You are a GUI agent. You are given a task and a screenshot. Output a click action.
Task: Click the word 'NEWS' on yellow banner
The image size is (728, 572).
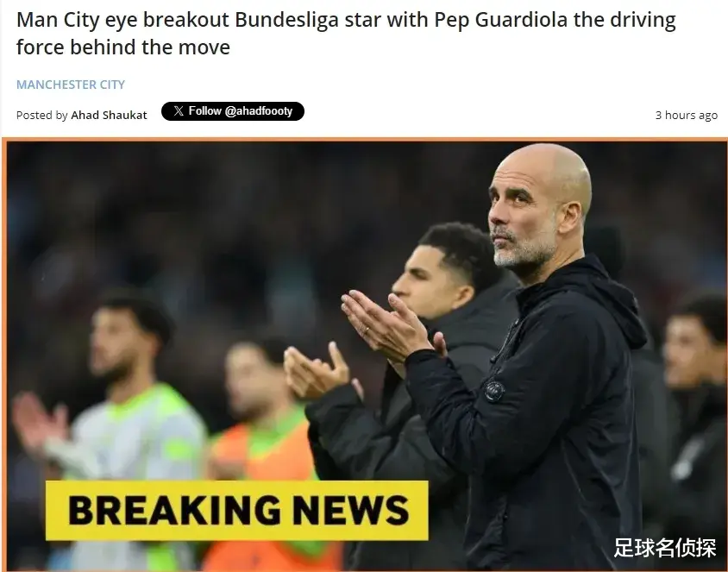(351, 510)
